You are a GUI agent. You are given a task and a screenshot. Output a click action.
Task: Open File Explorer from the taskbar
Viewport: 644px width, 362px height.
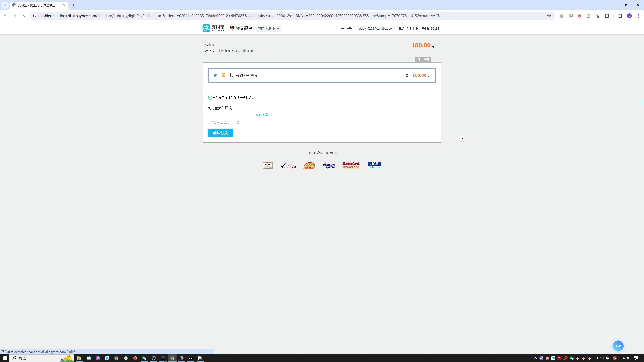79,358
